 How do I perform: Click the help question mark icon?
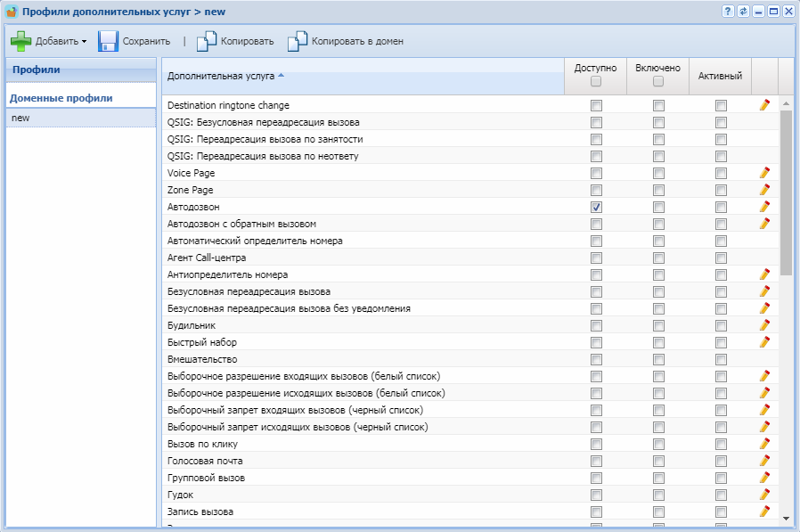(729, 12)
